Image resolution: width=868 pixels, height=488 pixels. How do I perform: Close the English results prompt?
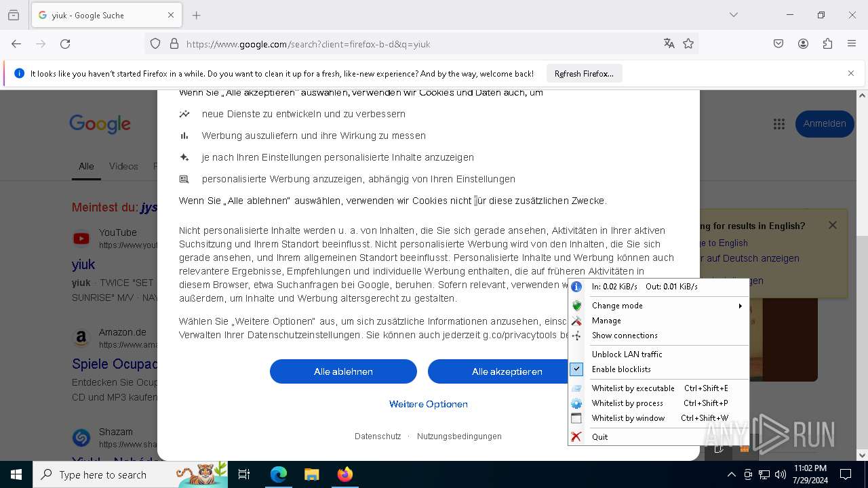(x=833, y=225)
